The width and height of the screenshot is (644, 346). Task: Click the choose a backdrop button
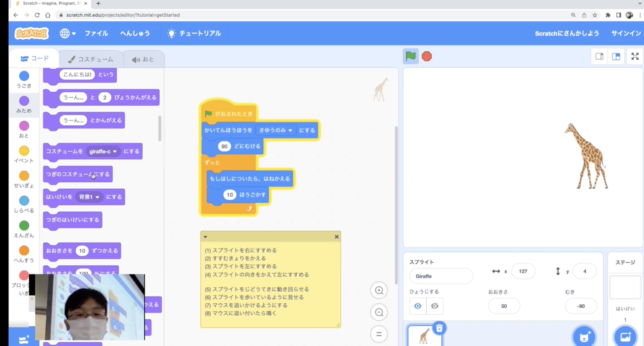[x=626, y=337]
